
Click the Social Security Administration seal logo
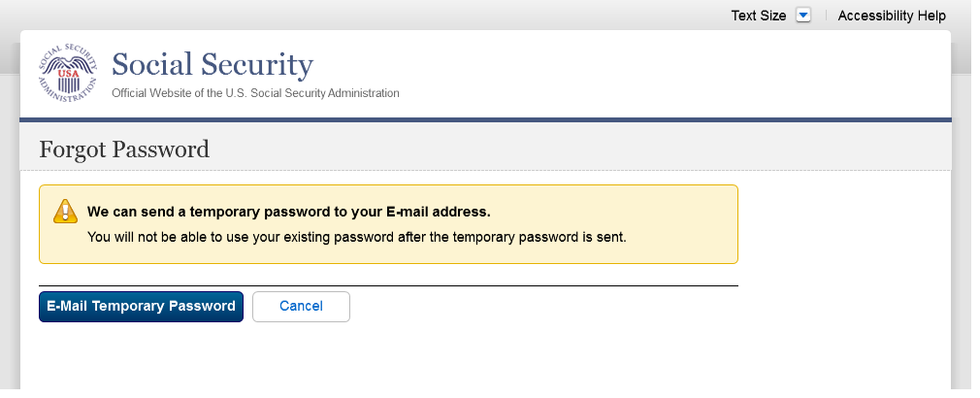pos(68,73)
